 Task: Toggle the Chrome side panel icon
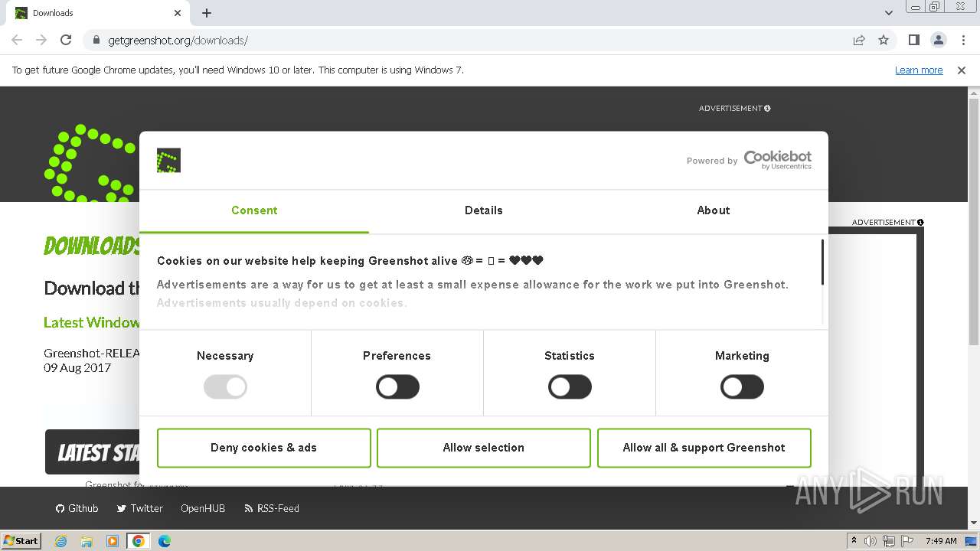[x=913, y=41]
